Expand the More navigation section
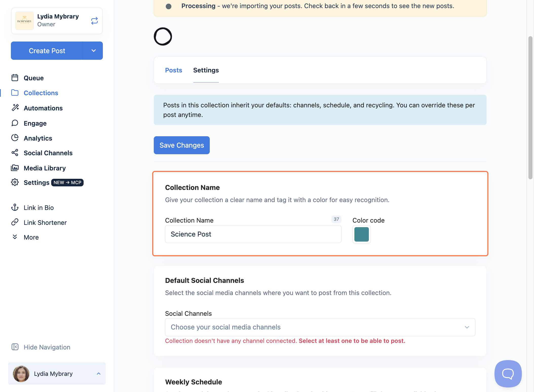Viewport: 534px width, 392px height. click(25, 237)
